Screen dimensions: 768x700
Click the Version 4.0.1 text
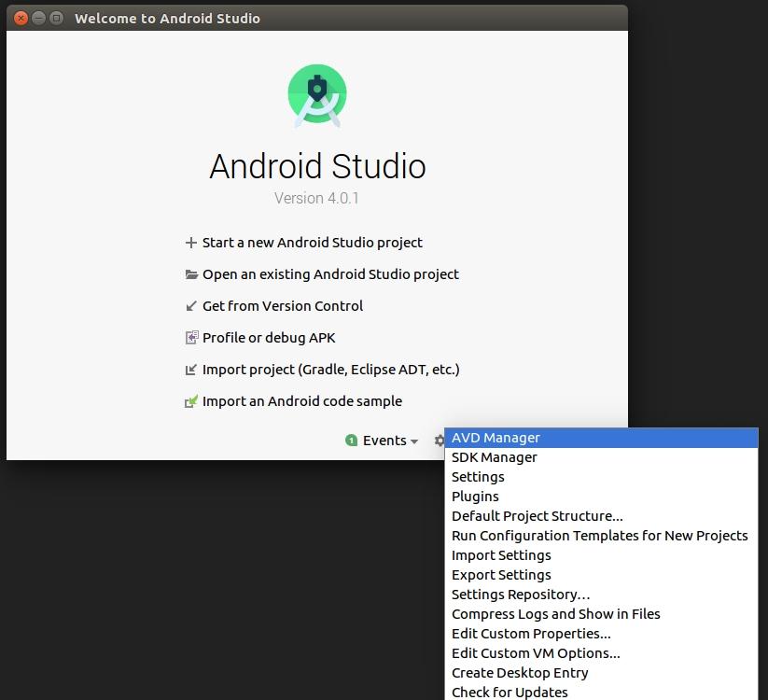(316, 198)
